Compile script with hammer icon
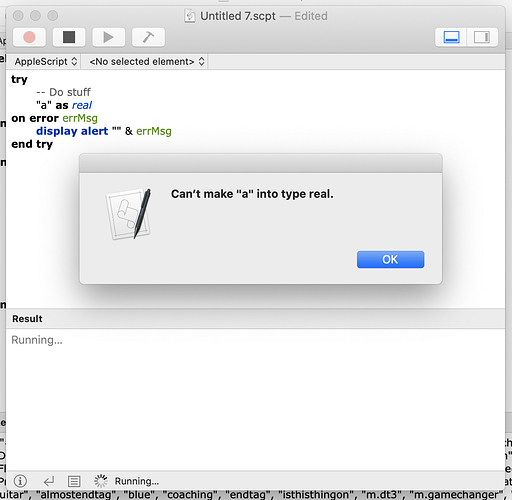 148,37
